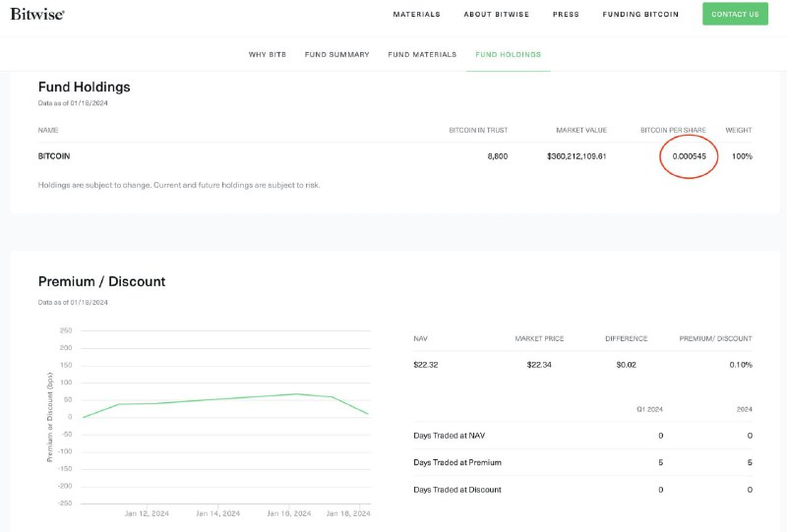Viewport: 787px width, 532px height.
Task: Switch to the Why BITB tab
Action: [x=268, y=54]
